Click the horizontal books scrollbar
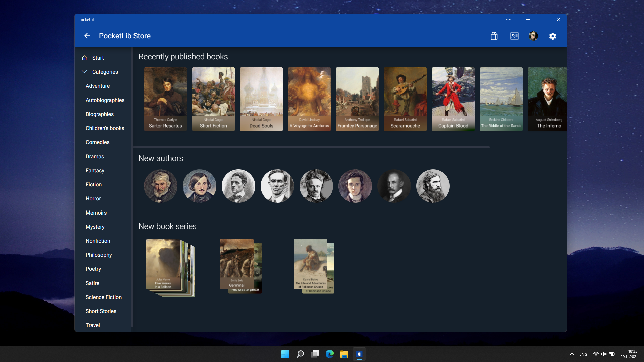 (311, 147)
